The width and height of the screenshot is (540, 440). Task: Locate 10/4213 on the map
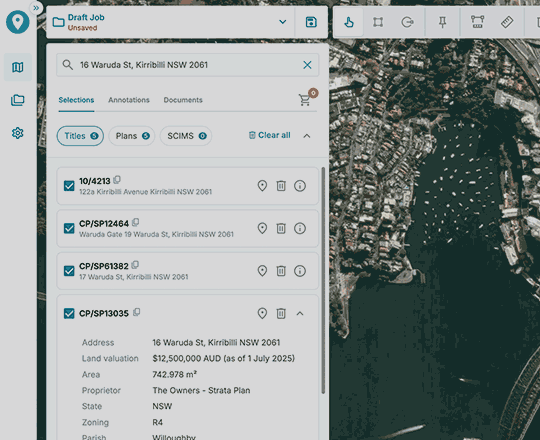pos(262,186)
